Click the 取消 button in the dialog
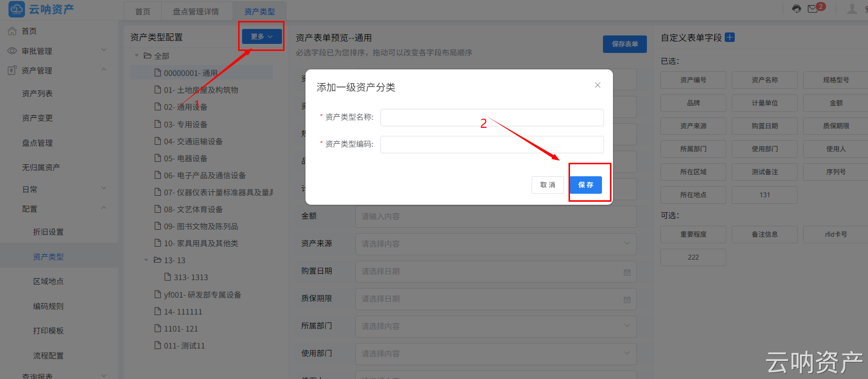This screenshot has height=379, width=868. (x=548, y=185)
